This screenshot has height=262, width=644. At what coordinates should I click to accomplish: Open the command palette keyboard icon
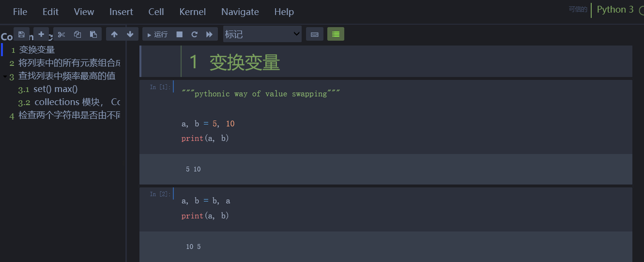pos(314,34)
